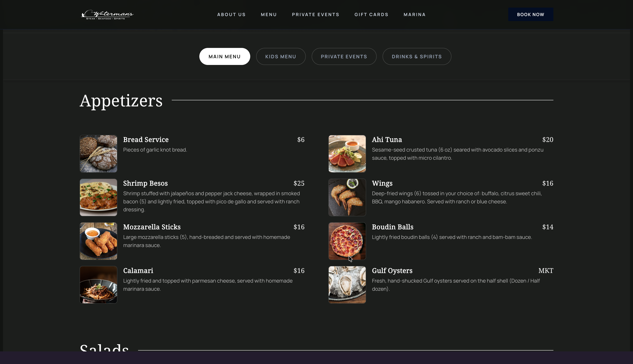633x364 pixels.
Task: Click the Ahi Tuna photo
Action: (x=347, y=154)
